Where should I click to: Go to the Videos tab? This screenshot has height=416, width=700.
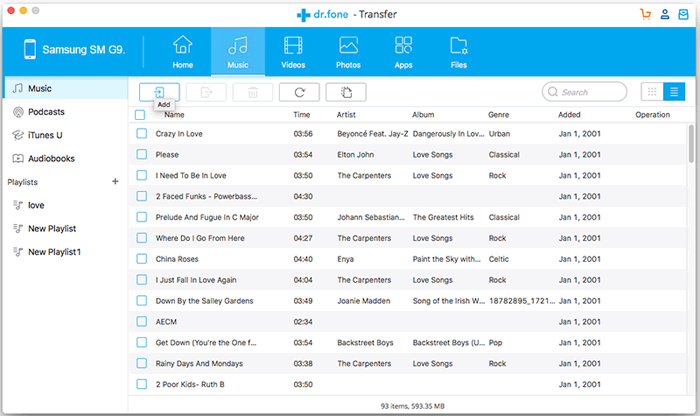(x=293, y=51)
